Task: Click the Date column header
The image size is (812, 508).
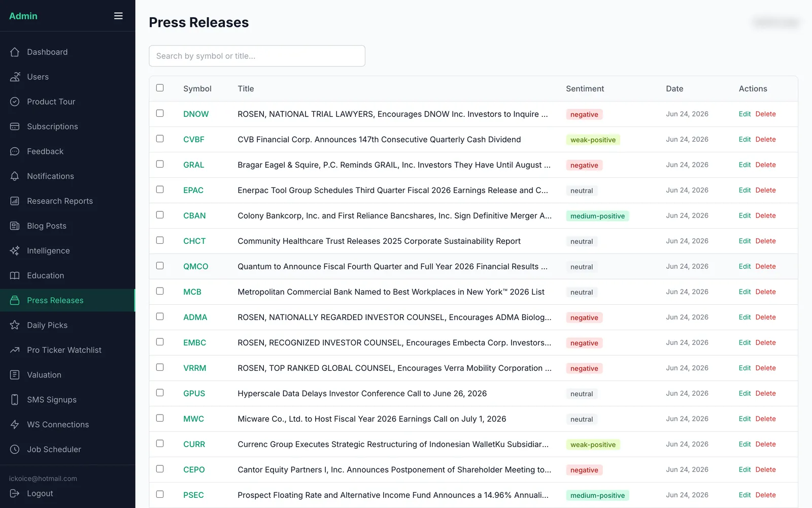Action: [x=674, y=88]
